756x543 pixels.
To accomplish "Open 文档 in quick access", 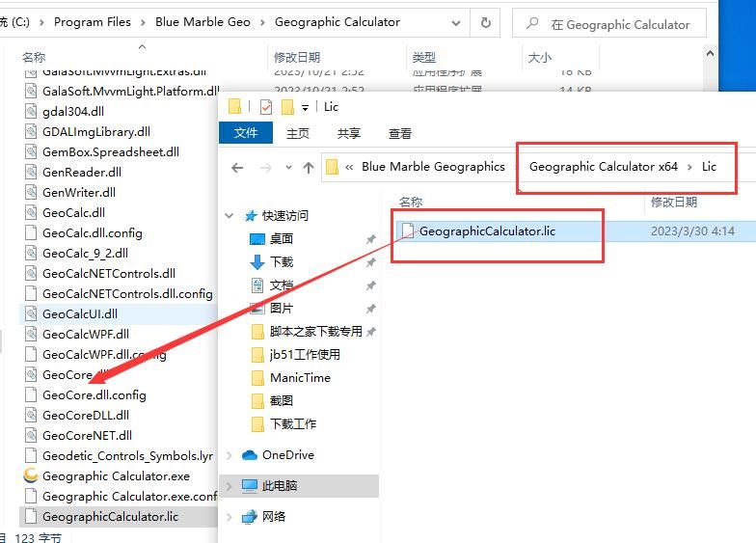I will pos(282,285).
